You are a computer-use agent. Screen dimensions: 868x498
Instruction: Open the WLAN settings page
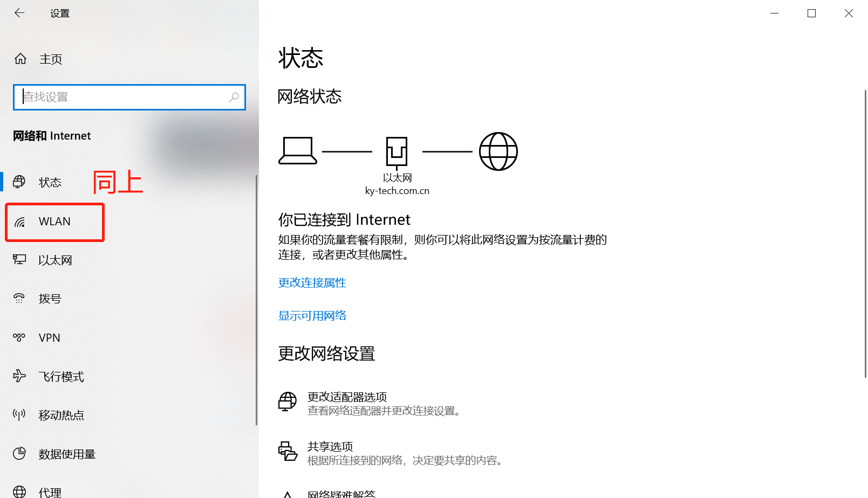54,222
